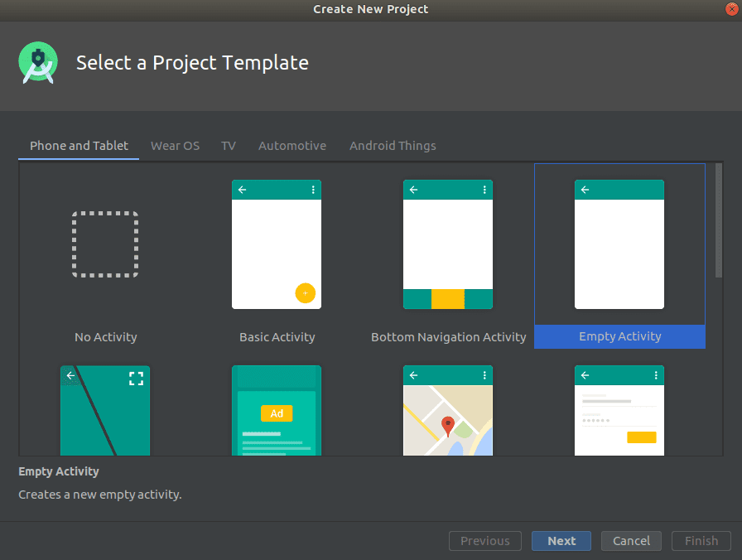Choose the Fullscreen Activity template with expand icon
Screen dimensions: 742x560
[105, 410]
